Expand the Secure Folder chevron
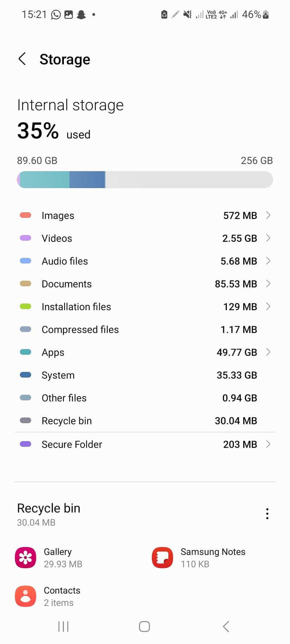This screenshot has width=290, height=644. click(x=268, y=444)
